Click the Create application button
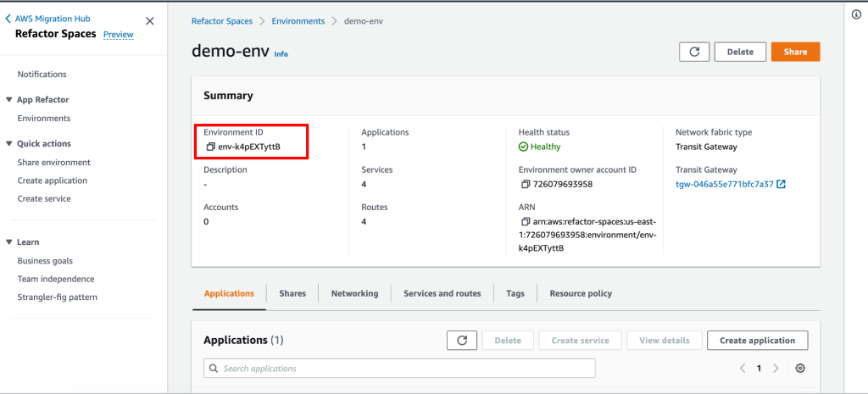This screenshot has height=394, width=868. tap(757, 340)
